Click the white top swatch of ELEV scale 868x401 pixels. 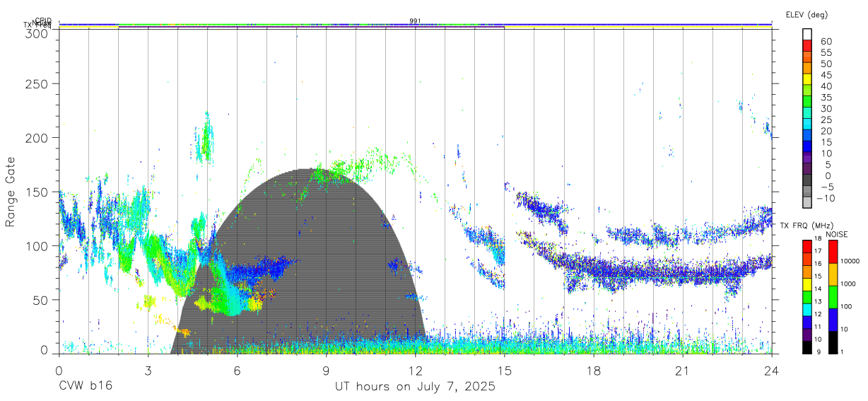click(807, 35)
